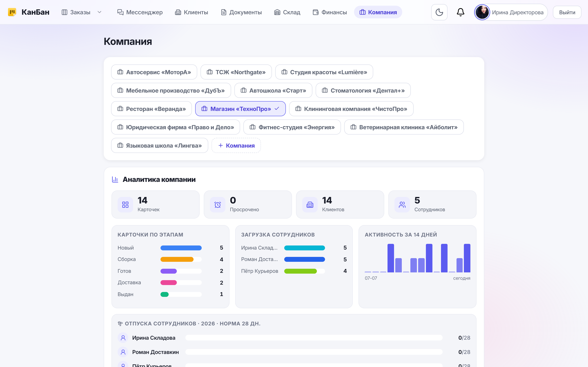Open Ирина Директорова's profile avatar
The image size is (588, 367).
482,12
